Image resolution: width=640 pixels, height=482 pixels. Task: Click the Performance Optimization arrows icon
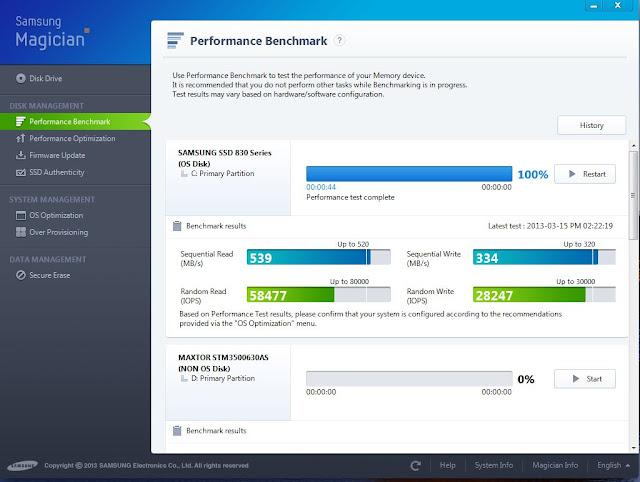(20, 138)
